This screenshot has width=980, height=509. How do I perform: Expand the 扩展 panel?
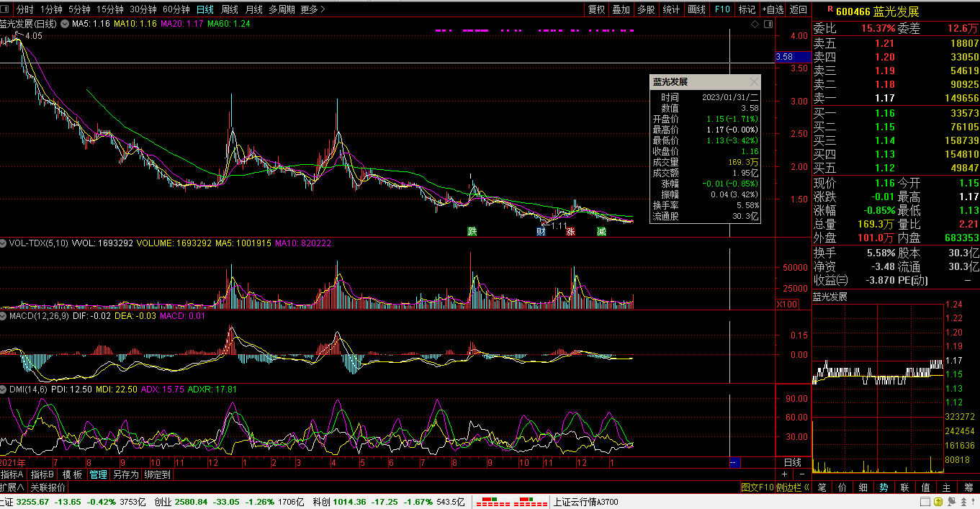coord(12,487)
